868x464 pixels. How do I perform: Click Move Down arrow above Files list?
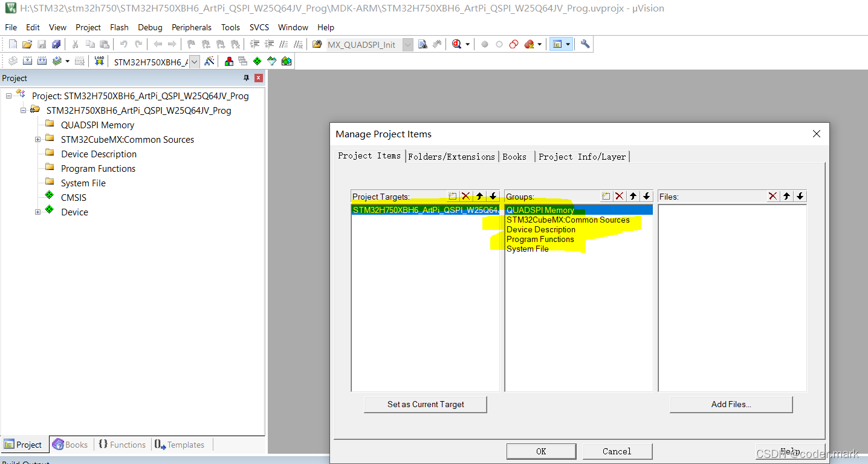coord(800,196)
